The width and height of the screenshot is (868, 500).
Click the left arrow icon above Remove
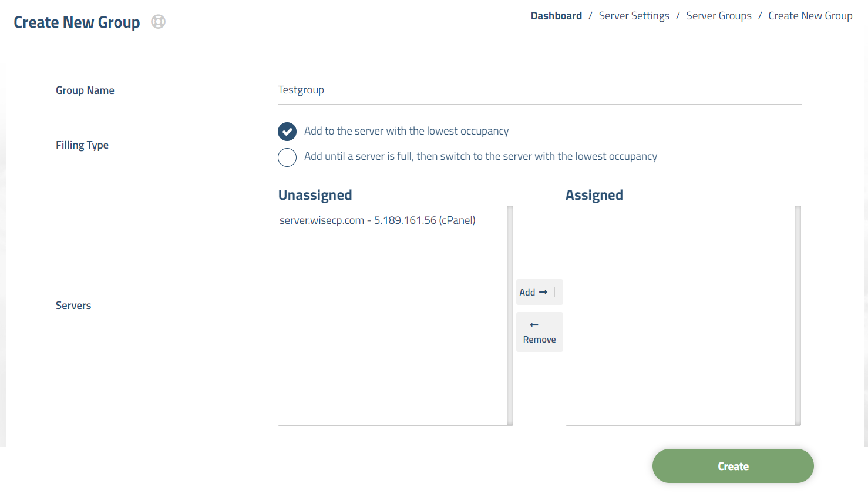click(x=534, y=325)
